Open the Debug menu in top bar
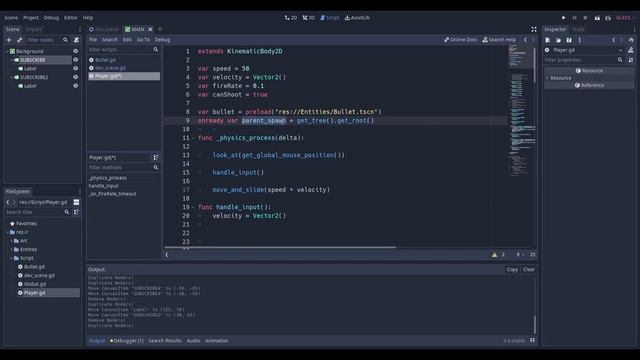 (51, 18)
